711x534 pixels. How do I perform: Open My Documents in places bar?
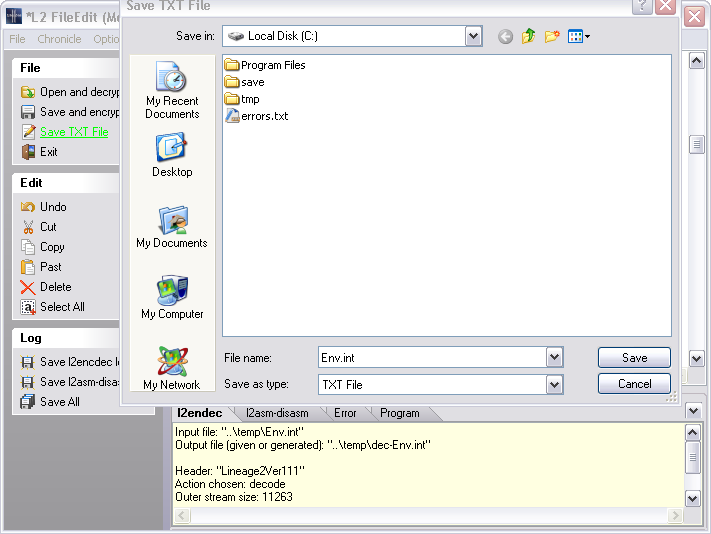point(172,227)
